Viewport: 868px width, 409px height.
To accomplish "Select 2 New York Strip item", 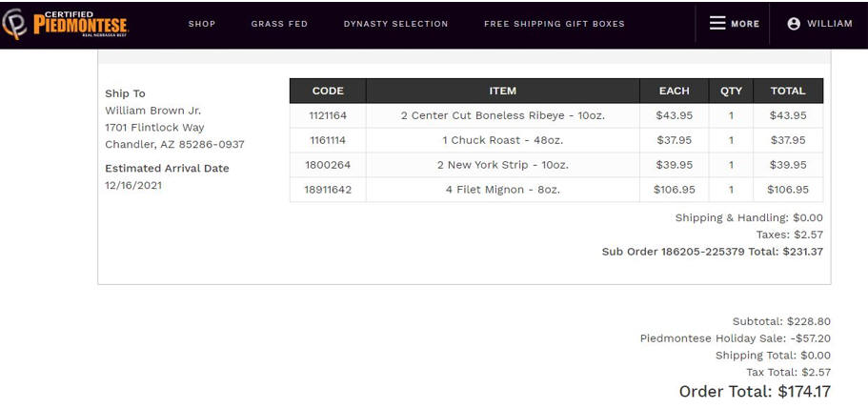I will point(503,165).
